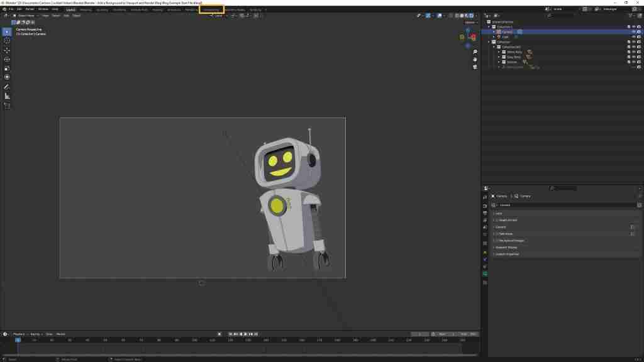This screenshot has width=644, height=362.
Task: Expand the Camera panel in properties
Action: [565, 227]
